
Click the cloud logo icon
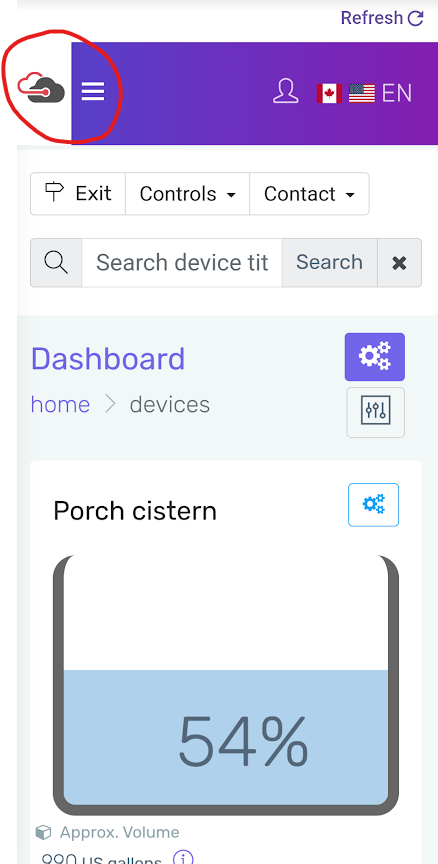pos(41,88)
